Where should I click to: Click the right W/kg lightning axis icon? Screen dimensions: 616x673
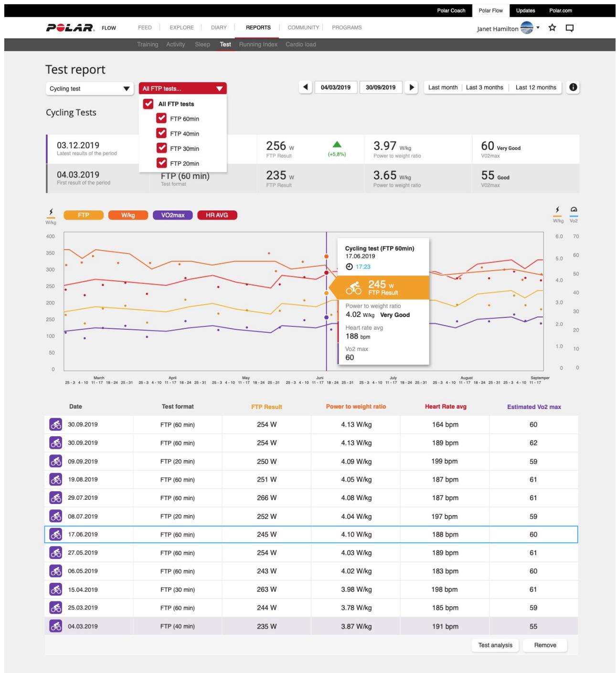coord(557,210)
